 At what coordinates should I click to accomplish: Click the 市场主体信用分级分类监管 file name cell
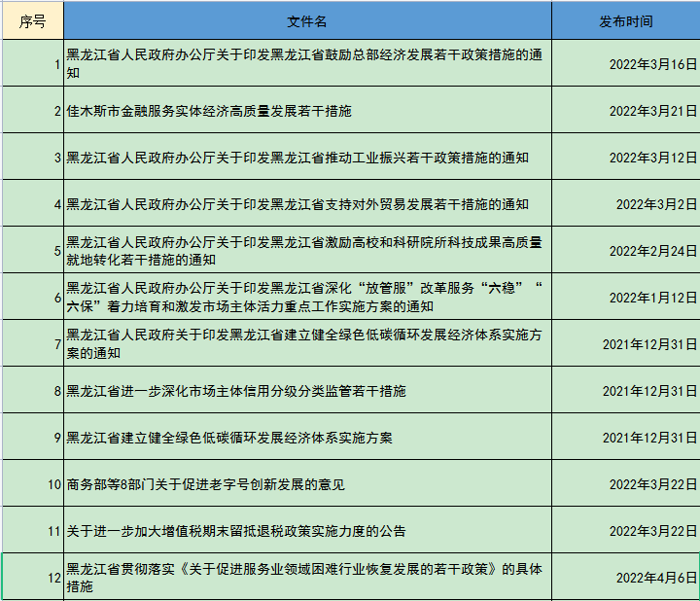click(307, 391)
